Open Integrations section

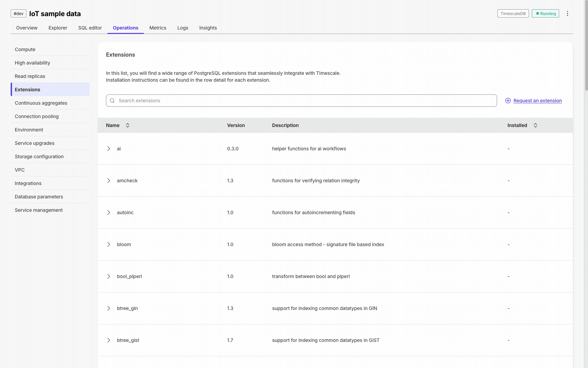coord(50,183)
